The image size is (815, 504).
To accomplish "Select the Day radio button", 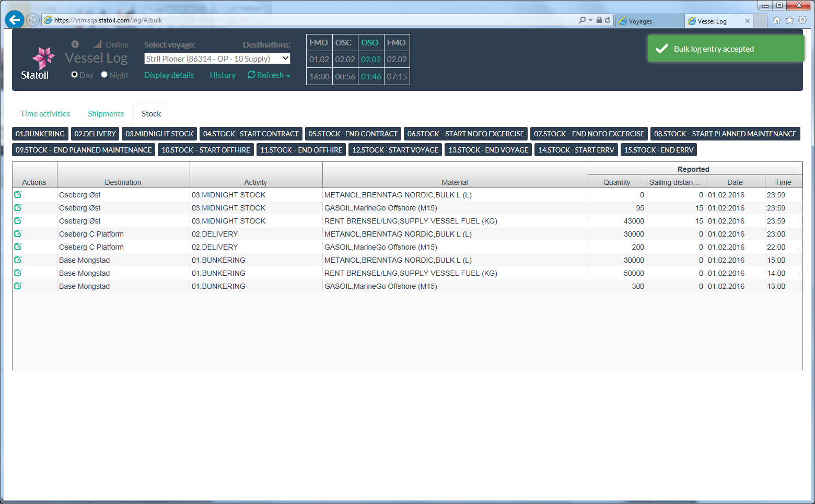I will (x=74, y=75).
